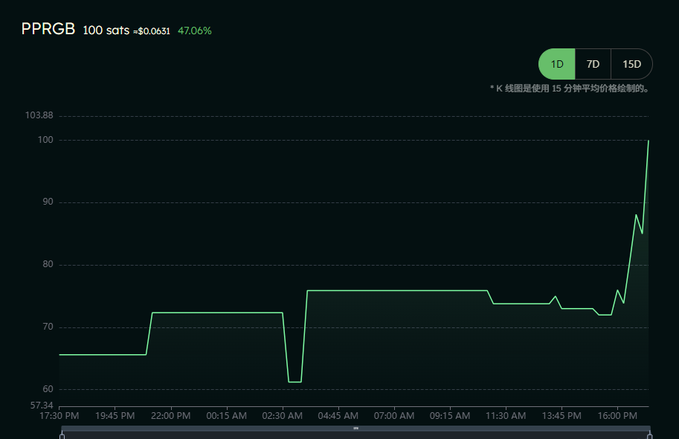The height and width of the screenshot is (439, 679).
Task: Click the 60 y-axis label
Action: pyautogui.click(x=48, y=389)
